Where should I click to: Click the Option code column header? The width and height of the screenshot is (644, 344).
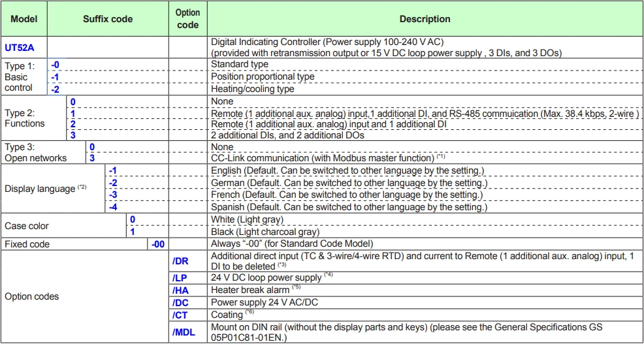pyautogui.click(x=187, y=19)
